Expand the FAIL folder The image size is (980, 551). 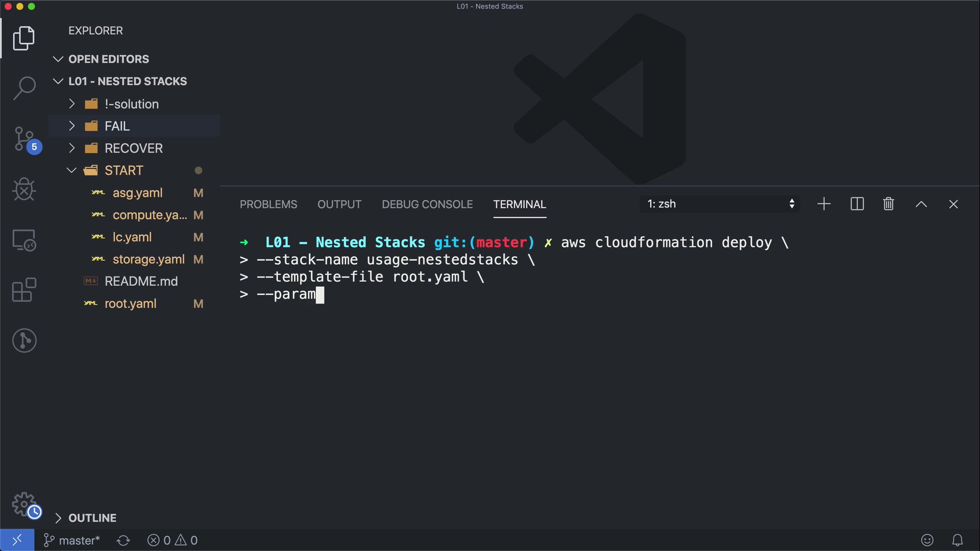point(117,126)
